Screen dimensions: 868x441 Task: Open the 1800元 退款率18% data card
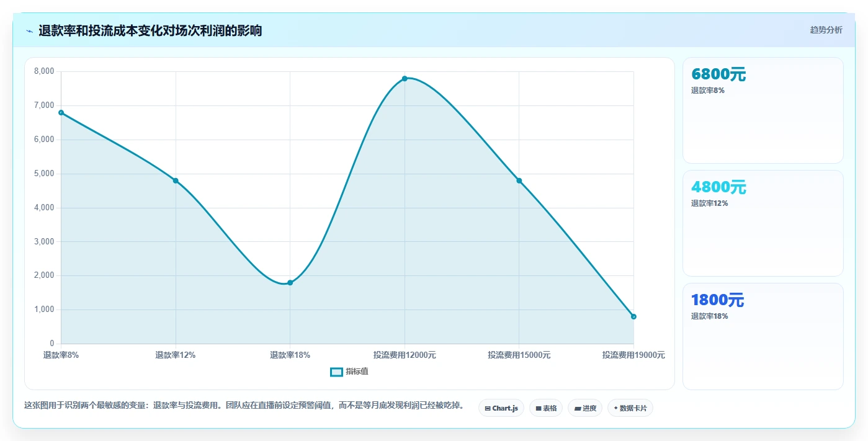coord(763,336)
